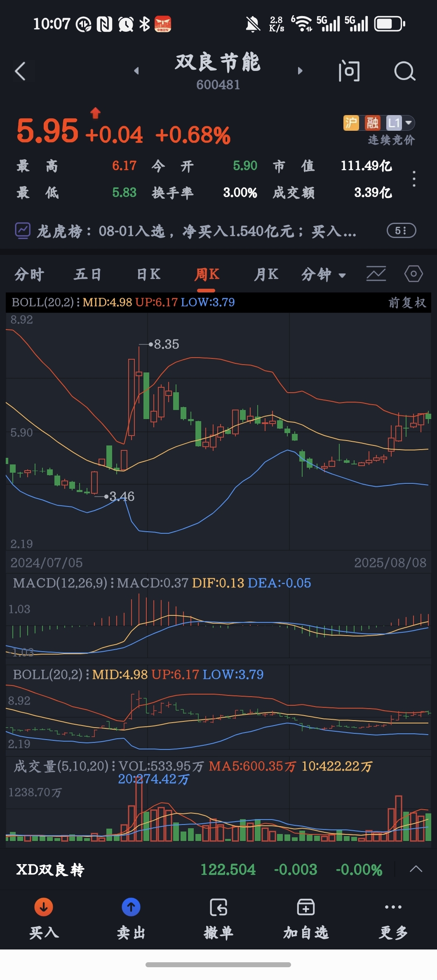Viewport: 437px width, 980px height.
Task: Tap the 撤单 cancel order icon
Action: (218, 907)
